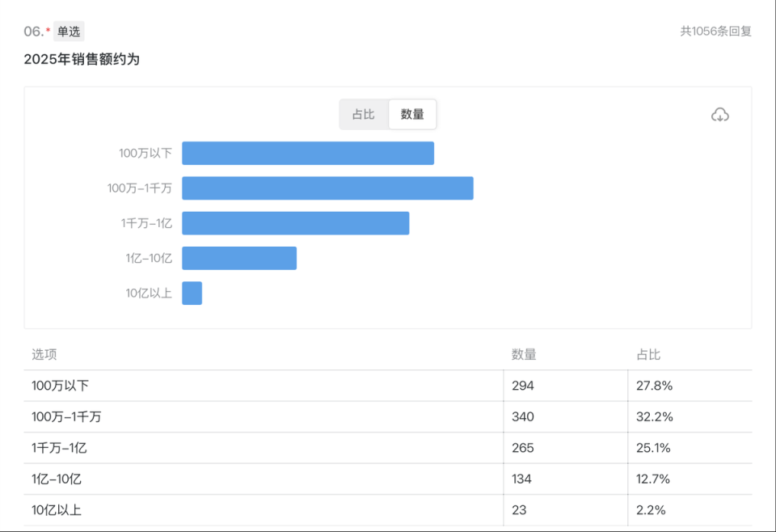Click the 单选 question type tag

click(x=69, y=32)
